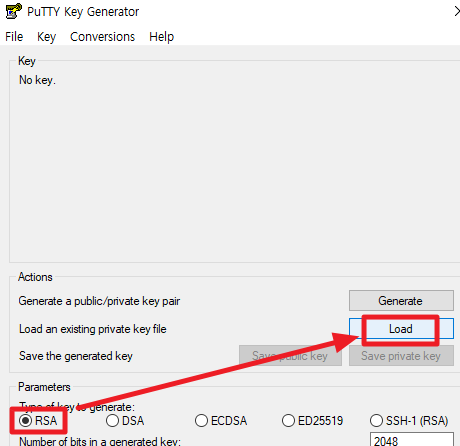Click the Load button
This screenshot has width=460, height=446.
click(401, 329)
